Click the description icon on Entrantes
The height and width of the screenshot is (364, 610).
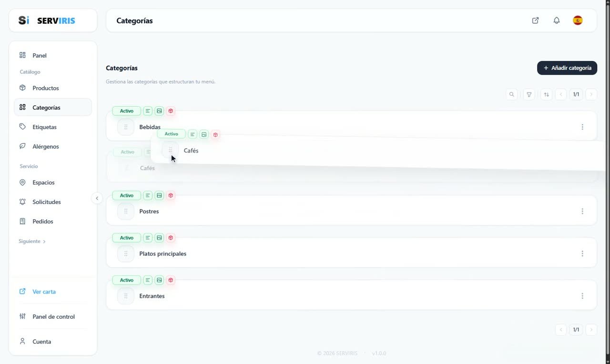point(148,280)
